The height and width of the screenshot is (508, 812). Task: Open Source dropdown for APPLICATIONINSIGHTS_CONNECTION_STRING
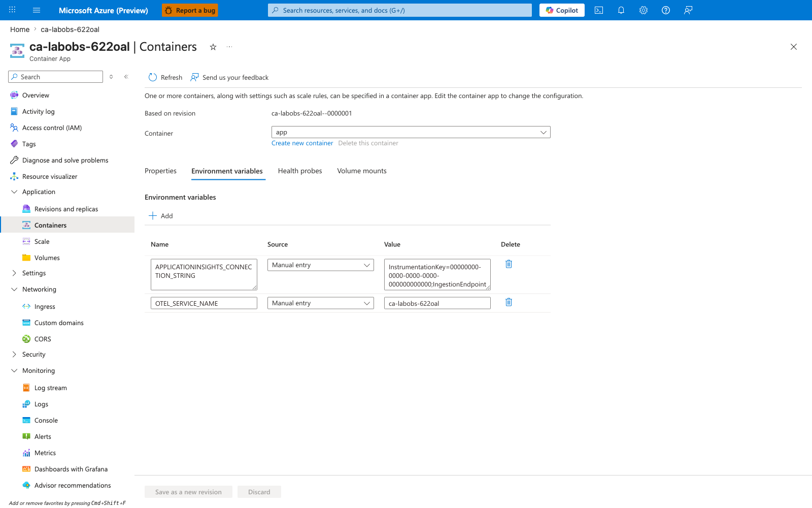point(321,265)
